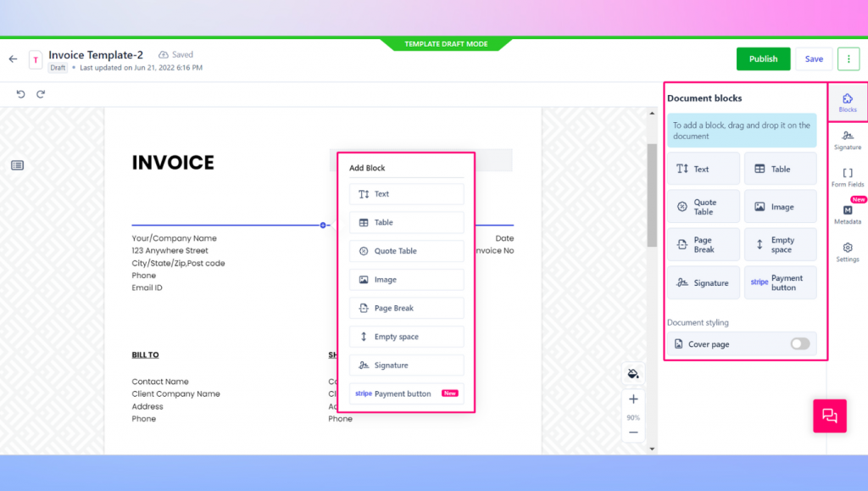Undo the last change
The height and width of the screenshot is (491, 868).
(20, 94)
